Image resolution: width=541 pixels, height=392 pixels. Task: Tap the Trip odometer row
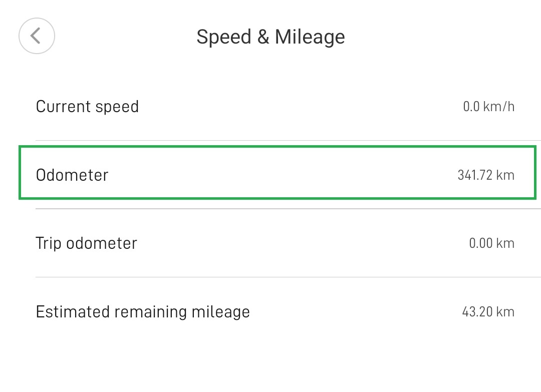(270, 243)
